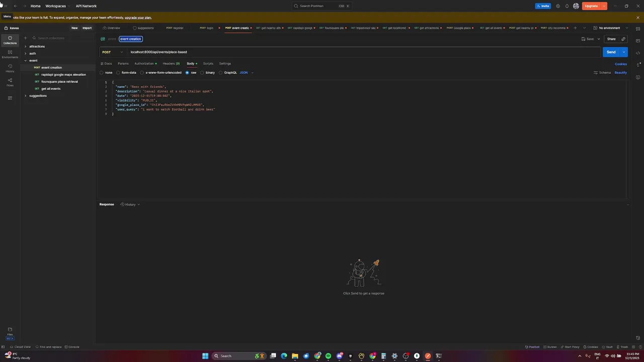Click the plus icon to create a collection
Screen dimensions: 644x362
click(26, 38)
